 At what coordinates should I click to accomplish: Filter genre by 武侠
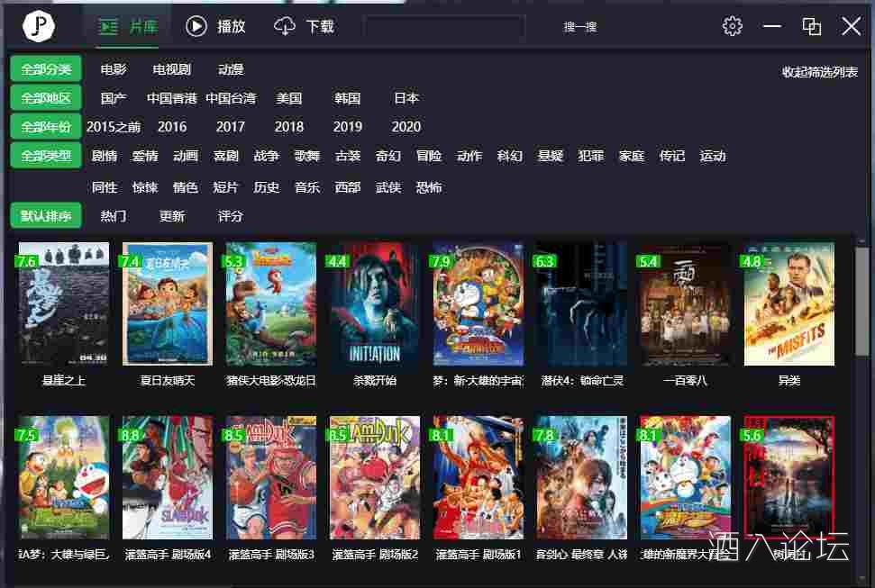coord(388,187)
